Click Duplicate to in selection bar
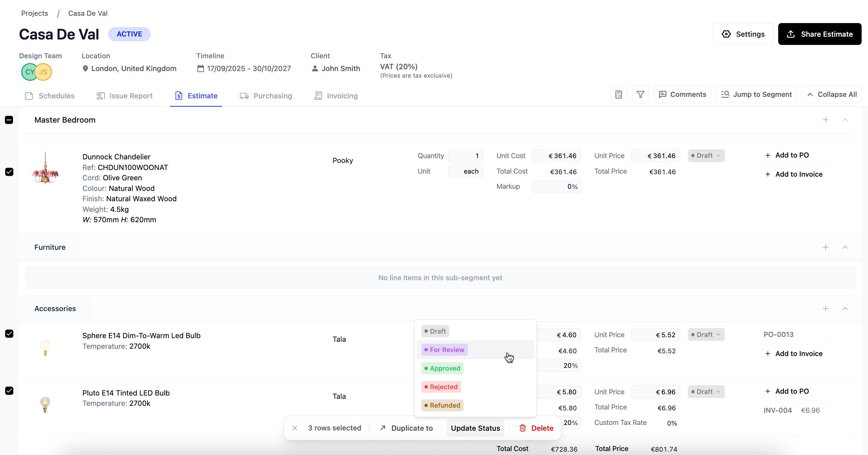The width and height of the screenshot is (868, 455). pos(406,428)
